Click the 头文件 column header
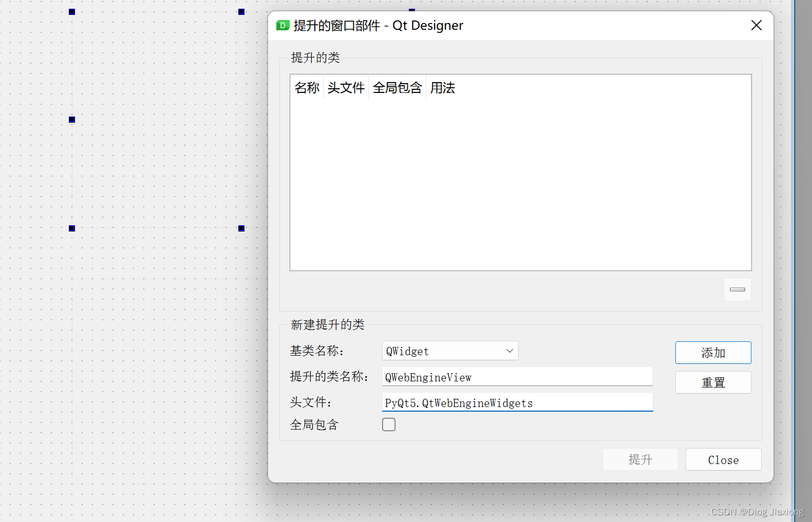The width and height of the screenshot is (812, 522). 346,88
